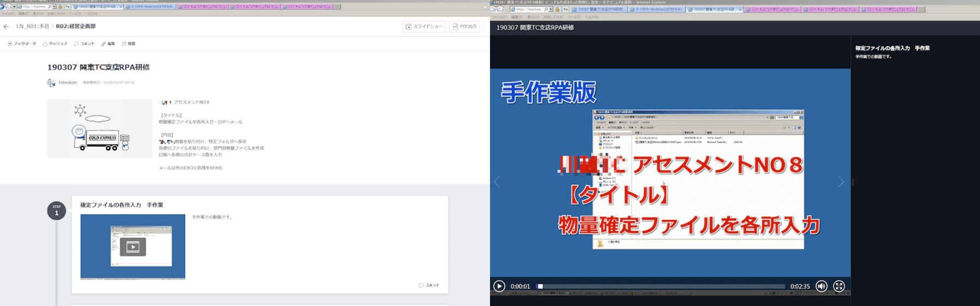Click the refresh icon in the right browser
The image size is (980, 306).
(x=565, y=9)
